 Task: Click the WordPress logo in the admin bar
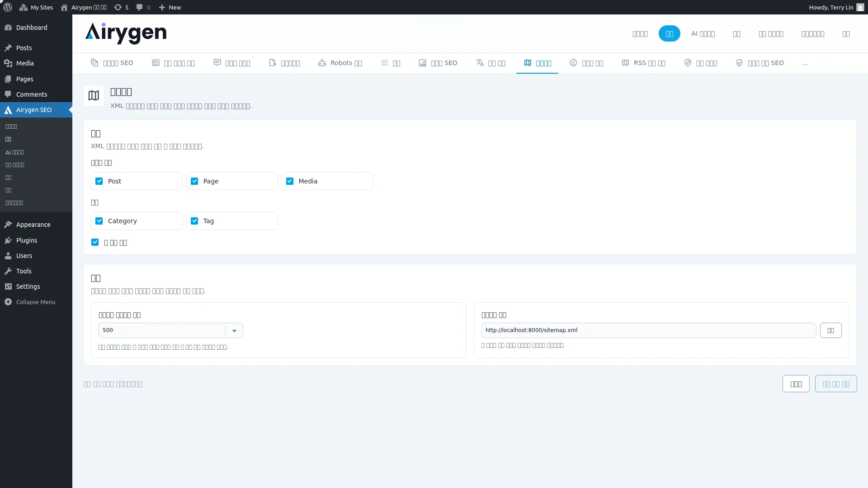(8, 7)
